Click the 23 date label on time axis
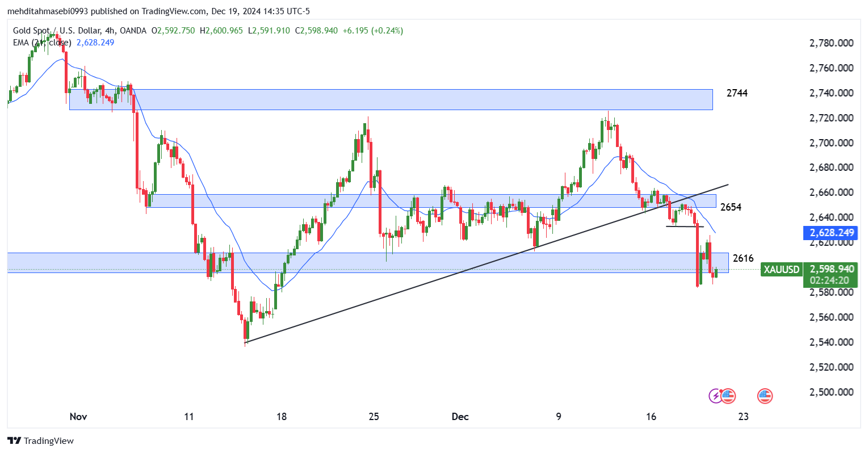The width and height of the screenshot is (868, 453). point(743,417)
